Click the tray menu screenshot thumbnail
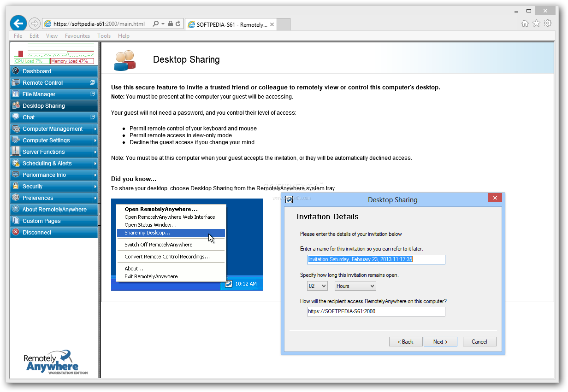 (x=187, y=245)
